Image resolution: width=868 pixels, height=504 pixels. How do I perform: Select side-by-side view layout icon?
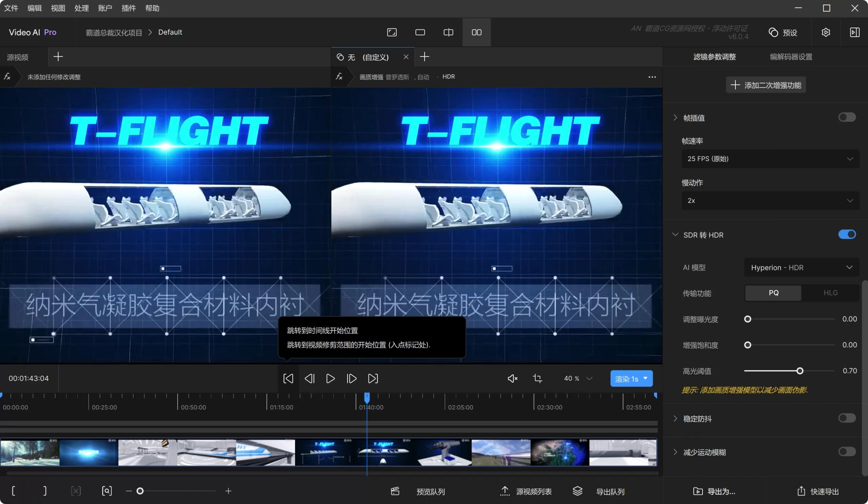click(476, 32)
